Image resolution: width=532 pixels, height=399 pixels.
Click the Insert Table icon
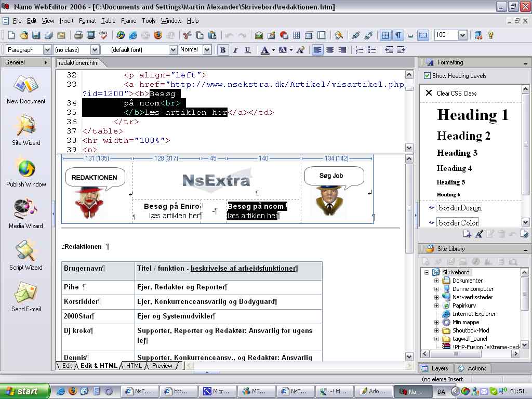coord(297,35)
